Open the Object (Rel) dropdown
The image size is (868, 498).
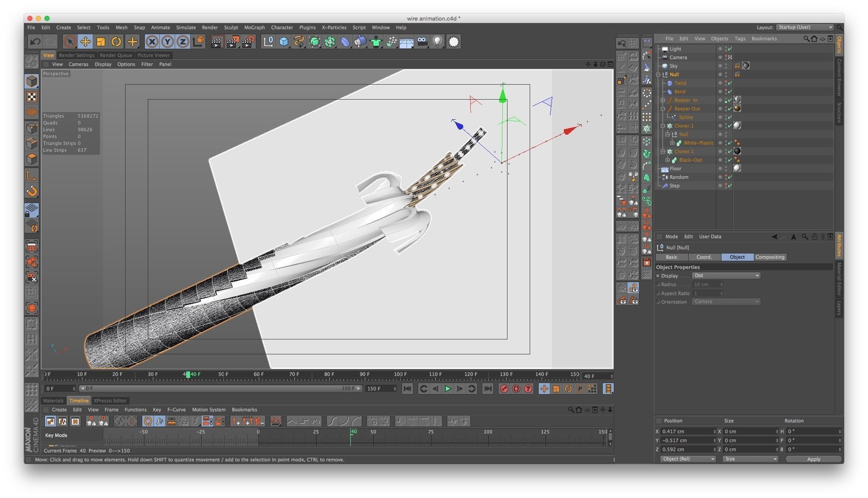[688, 459]
